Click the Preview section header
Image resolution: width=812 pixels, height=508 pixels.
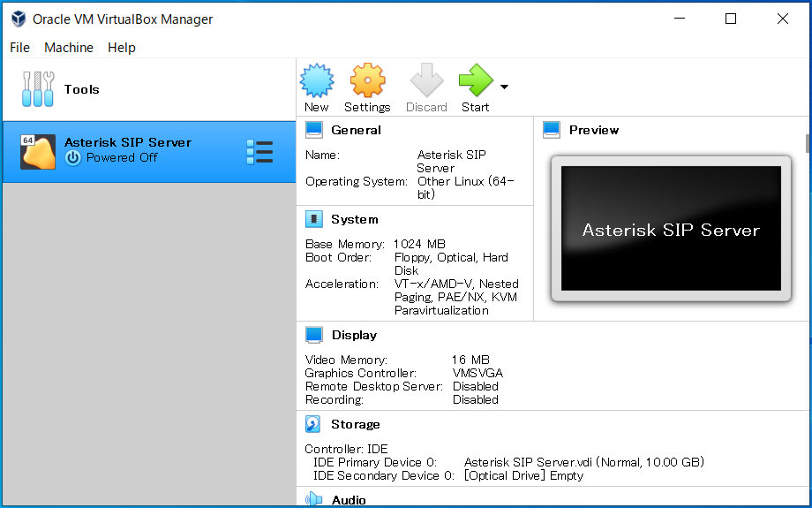[594, 130]
